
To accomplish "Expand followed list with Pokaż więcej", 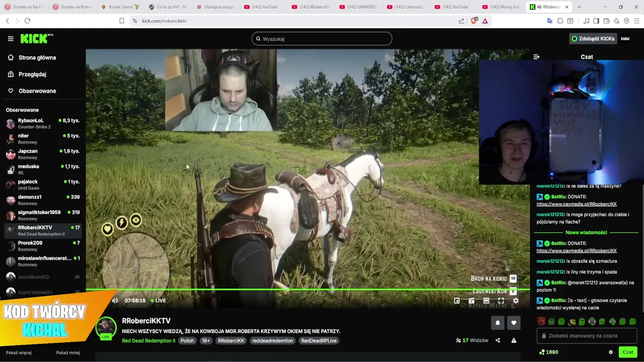I will [x=19, y=353].
